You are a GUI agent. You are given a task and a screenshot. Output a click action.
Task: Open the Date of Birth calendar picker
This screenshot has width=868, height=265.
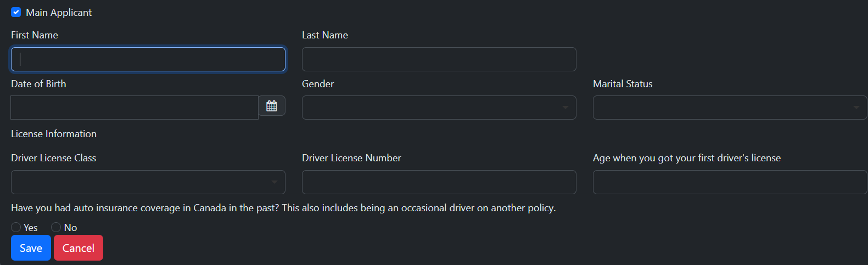coord(272,106)
